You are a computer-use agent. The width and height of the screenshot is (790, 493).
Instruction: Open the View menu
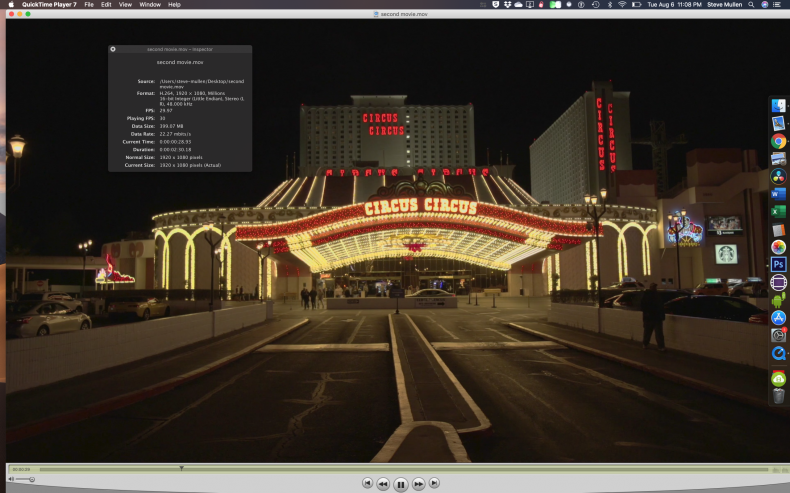coord(125,5)
